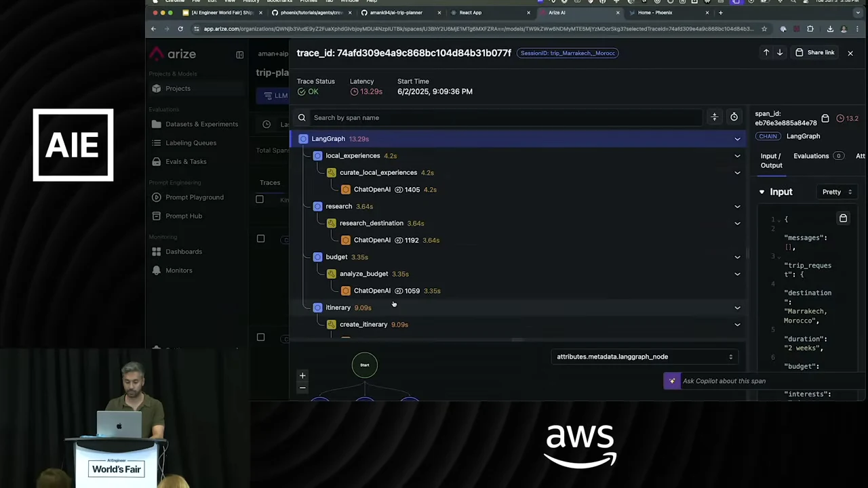The image size is (868, 488).
Task: Zoom out graph with minus button
Action: [302, 388]
